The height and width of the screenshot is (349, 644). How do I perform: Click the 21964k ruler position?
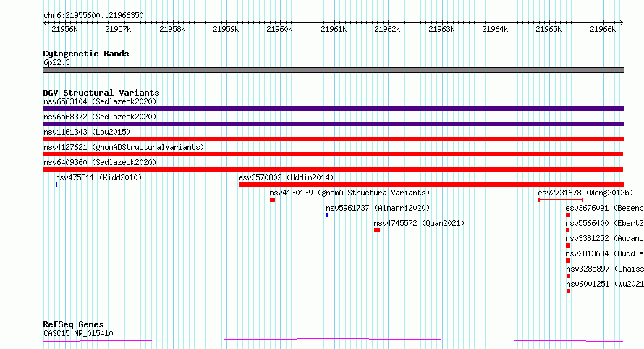496,29
